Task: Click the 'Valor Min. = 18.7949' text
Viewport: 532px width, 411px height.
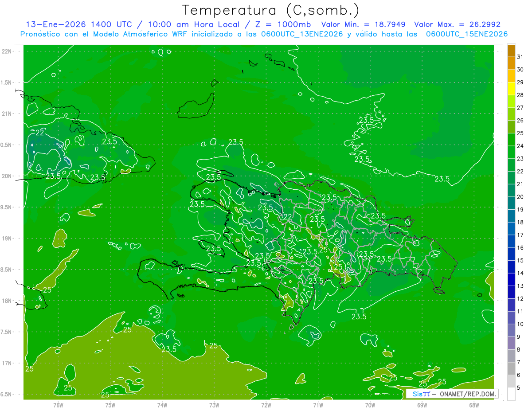Action: click(x=363, y=24)
